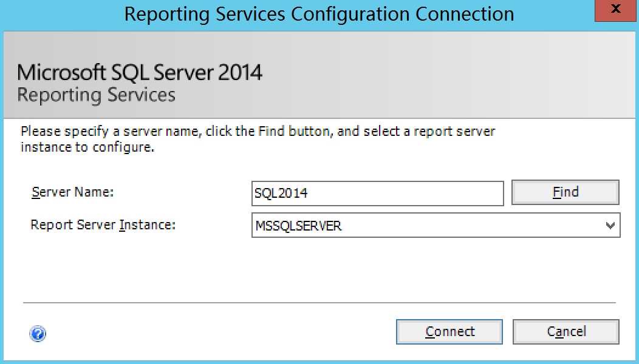The image size is (639, 364).
Task: Click the 'Report Server Instance:' label
Action: pyautogui.click(x=103, y=224)
